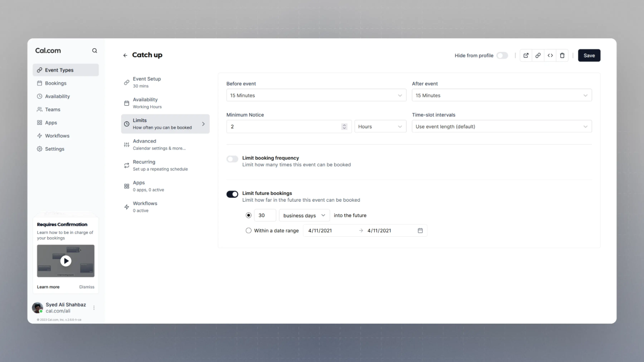Open the Time-slot intervals dropdown
Screen dimensions: 644x362
[x=502, y=126]
